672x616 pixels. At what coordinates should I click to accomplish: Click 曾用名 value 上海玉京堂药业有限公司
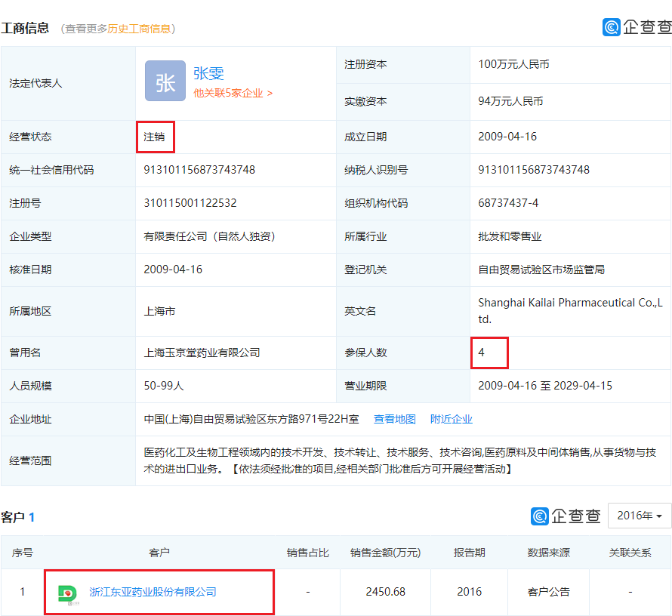click(x=202, y=353)
